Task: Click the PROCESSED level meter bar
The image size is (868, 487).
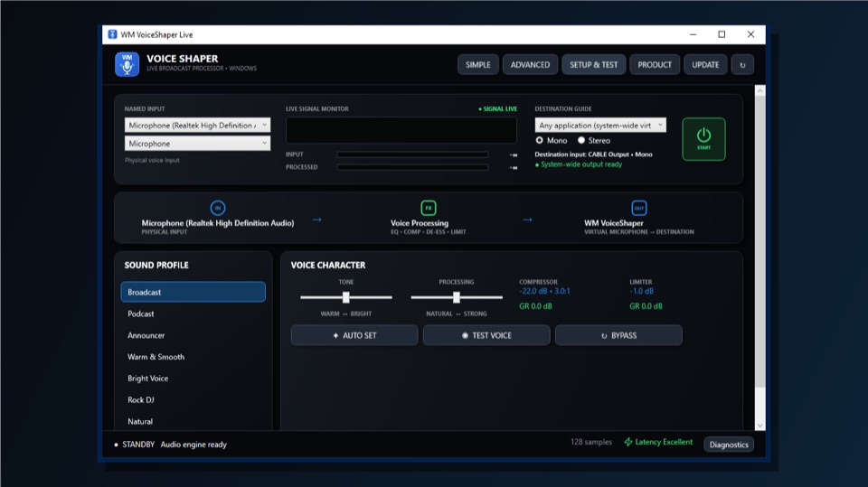Action: 412,167
